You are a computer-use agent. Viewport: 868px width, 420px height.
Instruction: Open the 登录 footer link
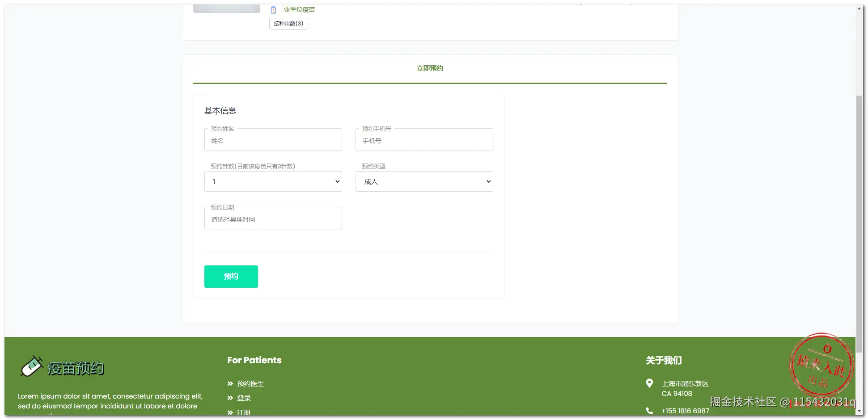coord(244,398)
